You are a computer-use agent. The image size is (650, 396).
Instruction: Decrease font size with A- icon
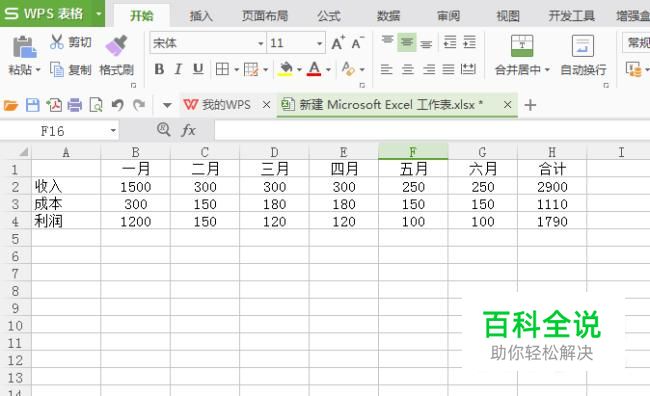click(357, 43)
